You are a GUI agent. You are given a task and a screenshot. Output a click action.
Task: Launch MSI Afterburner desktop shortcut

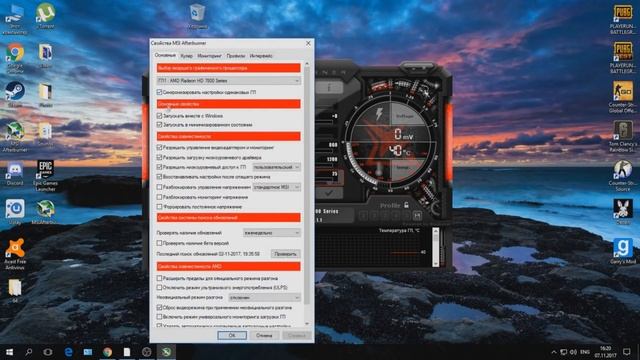[x=15, y=137]
